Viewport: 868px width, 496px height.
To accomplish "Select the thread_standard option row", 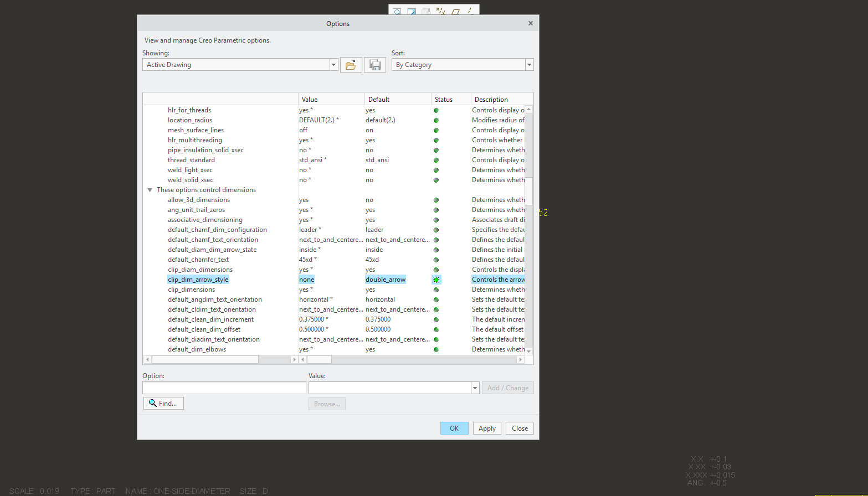I will (x=192, y=160).
